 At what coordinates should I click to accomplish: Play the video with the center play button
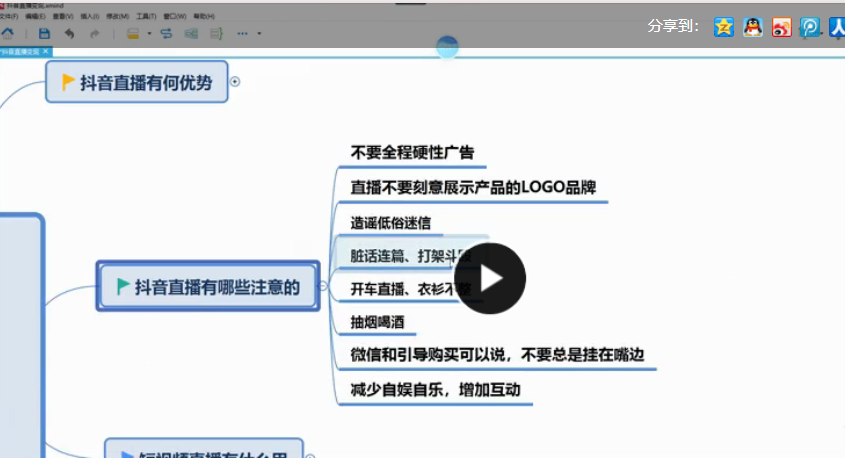490,279
